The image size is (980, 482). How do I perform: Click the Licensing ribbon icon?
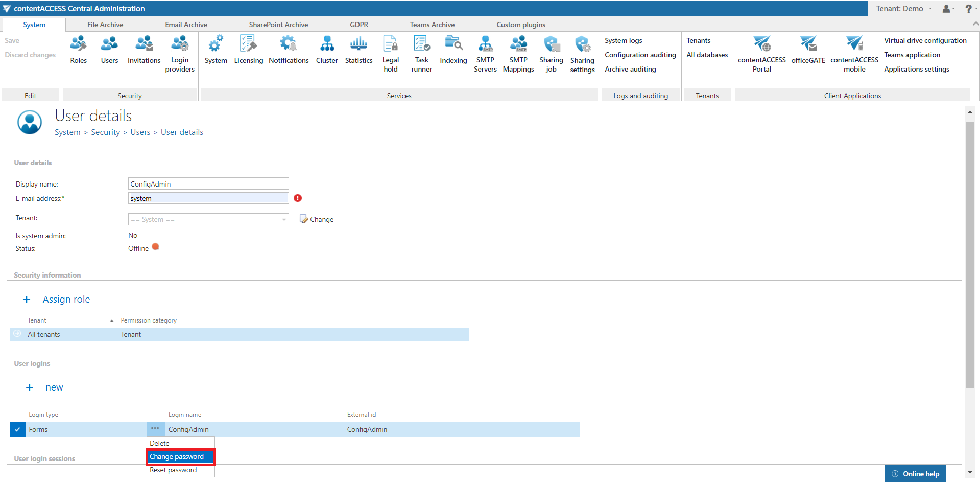click(248, 50)
